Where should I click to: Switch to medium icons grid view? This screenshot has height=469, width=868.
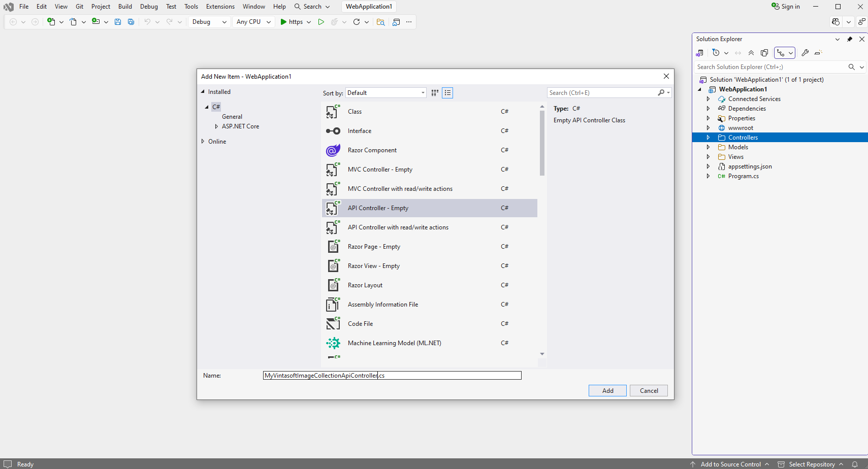click(435, 93)
